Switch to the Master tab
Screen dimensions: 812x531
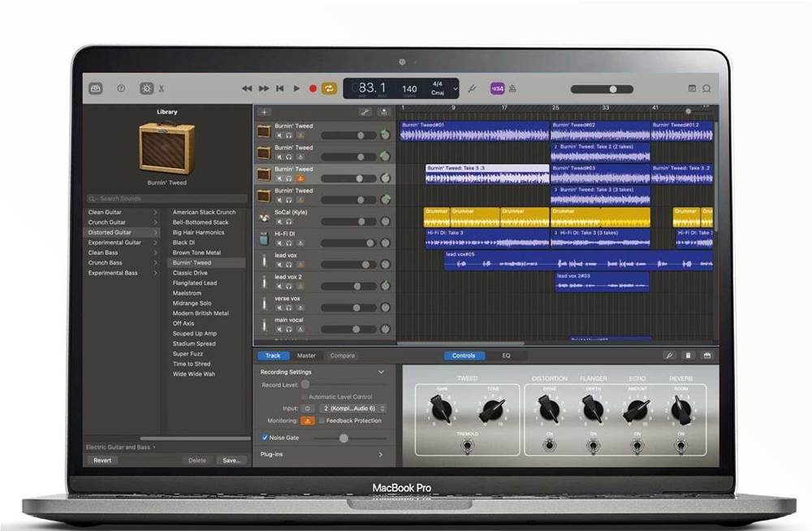306,356
